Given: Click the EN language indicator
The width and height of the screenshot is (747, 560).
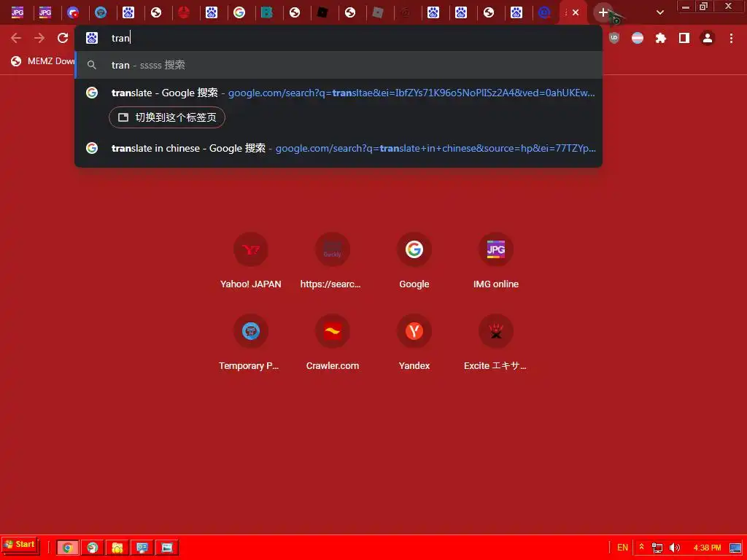Looking at the screenshot, I should tap(622, 548).
